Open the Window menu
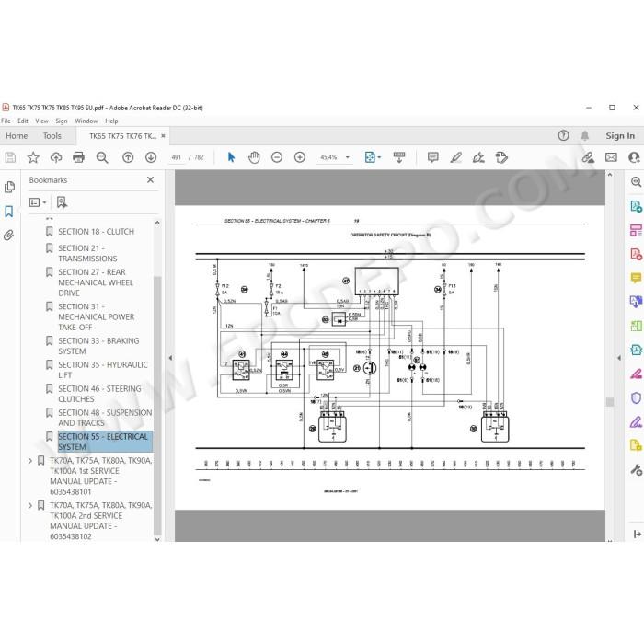644x644 pixels. 86,121
